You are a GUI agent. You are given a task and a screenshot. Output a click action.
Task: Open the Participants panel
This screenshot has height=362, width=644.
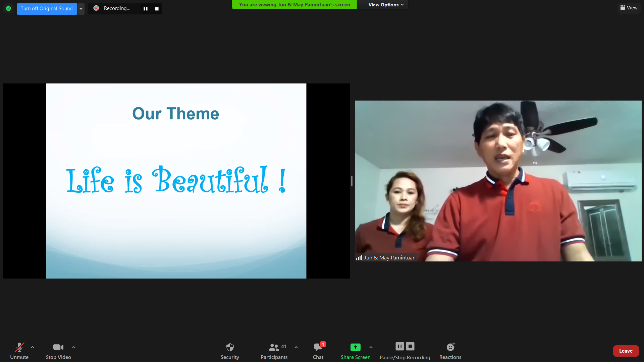click(x=274, y=351)
